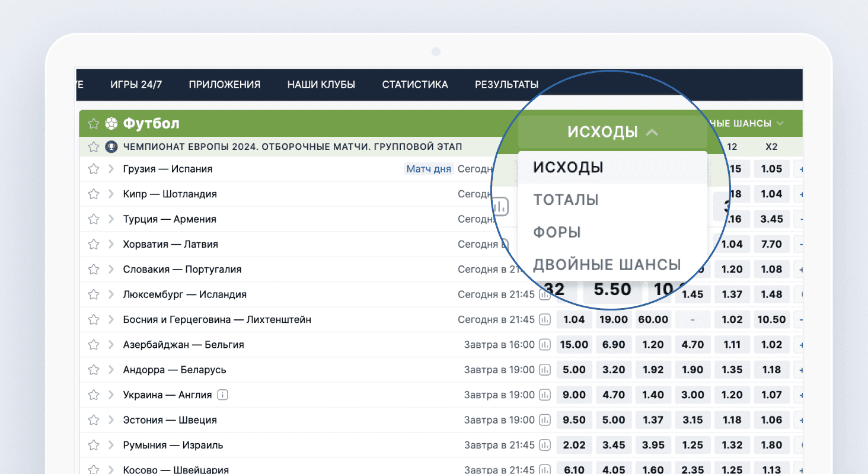The width and height of the screenshot is (868, 474).
Task: Open the ДВОЙНЫЕ ШАНСЫ column dropdown
Action: click(746, 123)
